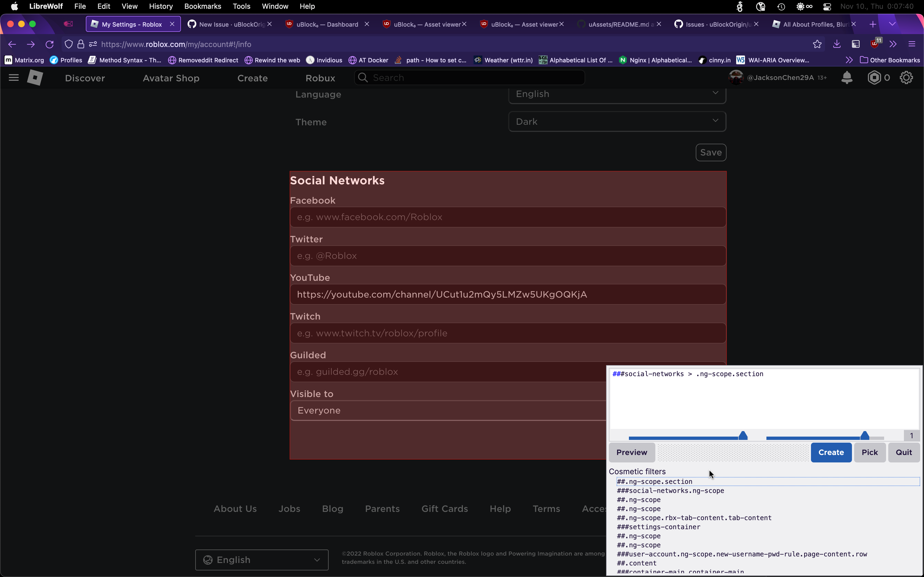Click the downloads icon in the toolbar
Image resolution: width=924 pixels, height=577 pixels.
click(837, 44)
